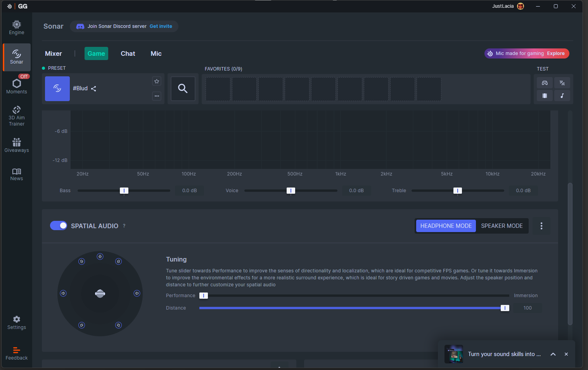Select the left side speaker in spatial circle
This screenshot has height=370, width=588.
click(x=64, y=293)
